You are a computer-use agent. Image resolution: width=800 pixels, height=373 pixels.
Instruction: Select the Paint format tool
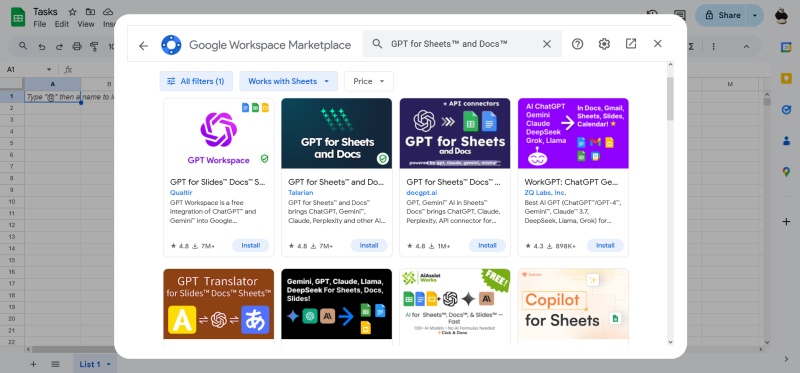point(94,46)
